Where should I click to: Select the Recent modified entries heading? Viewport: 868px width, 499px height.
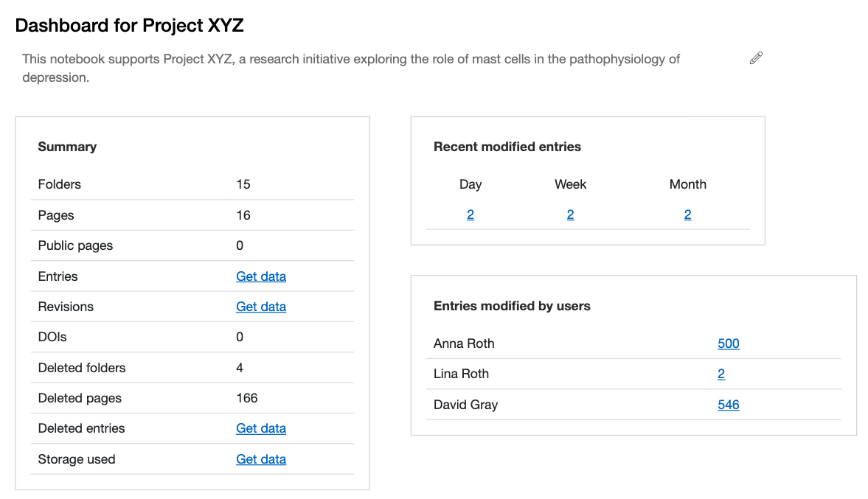[x=507, y=146]
